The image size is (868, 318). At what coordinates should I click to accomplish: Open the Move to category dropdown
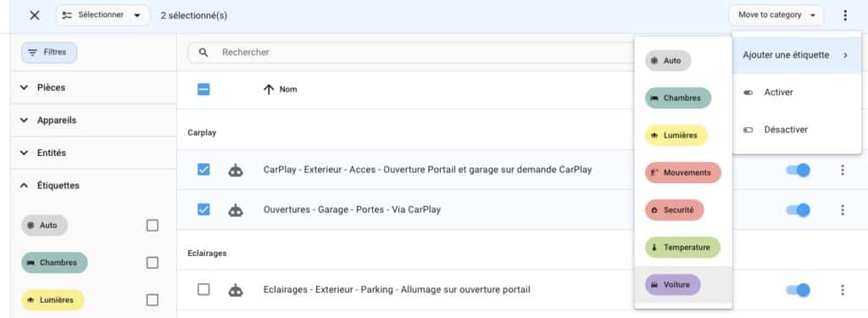click(776, 15)
